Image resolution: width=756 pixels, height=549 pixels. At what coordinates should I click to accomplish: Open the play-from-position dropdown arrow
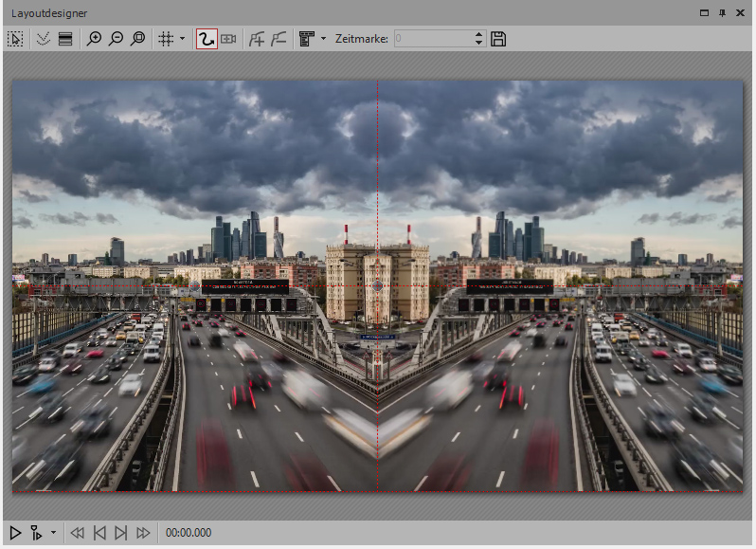pyautogui.click(x=53, y=533)
